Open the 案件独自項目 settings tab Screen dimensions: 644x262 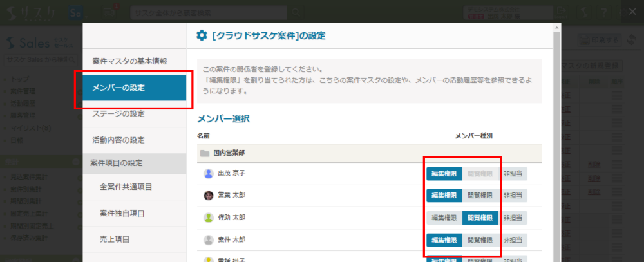coord(135,213)
